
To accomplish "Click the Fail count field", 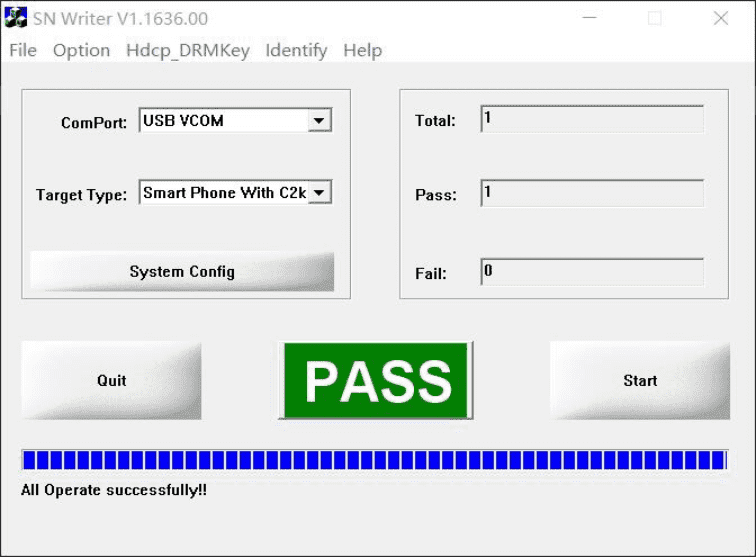I will (592, 272).
